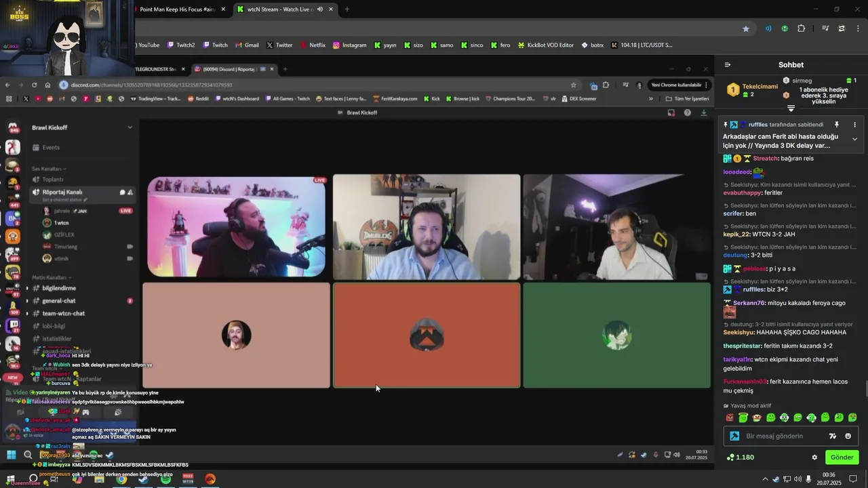Open YouTube bookmark
Screen dimensions: 868x488
149,45
